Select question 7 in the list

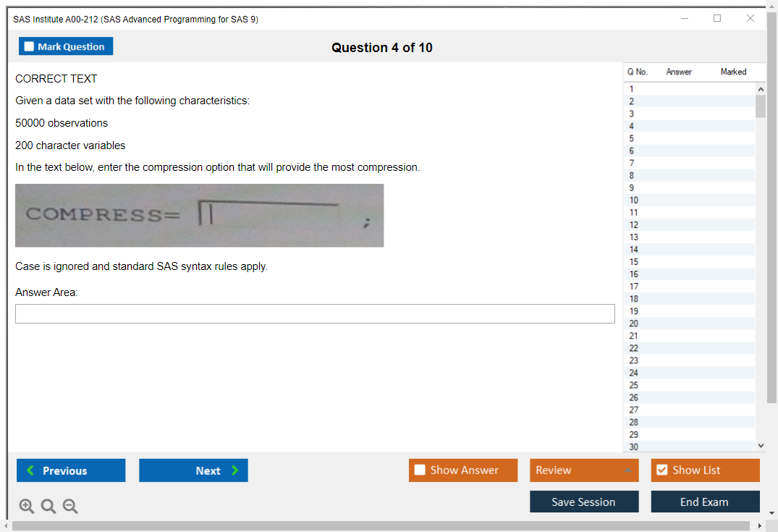click(632, 163)
